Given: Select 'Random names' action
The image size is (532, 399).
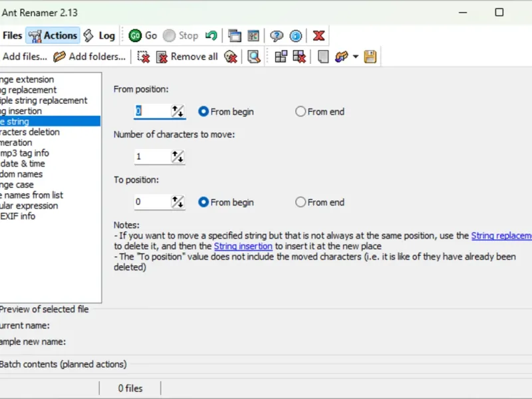Looking at the screenshot, I should pos(50,174).
